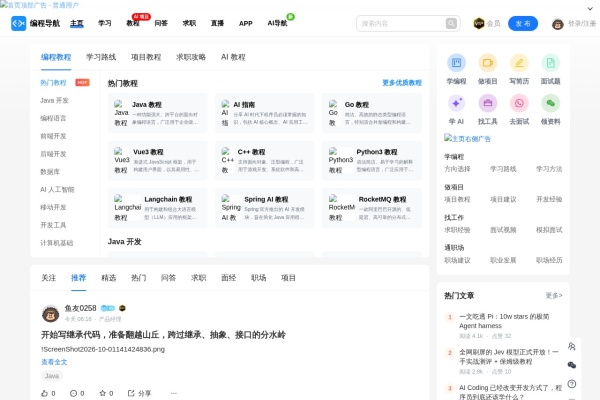Screen dimensions: 600x400
Task: Open the 去面试 quick icon
Action: [x=519, y=103]
